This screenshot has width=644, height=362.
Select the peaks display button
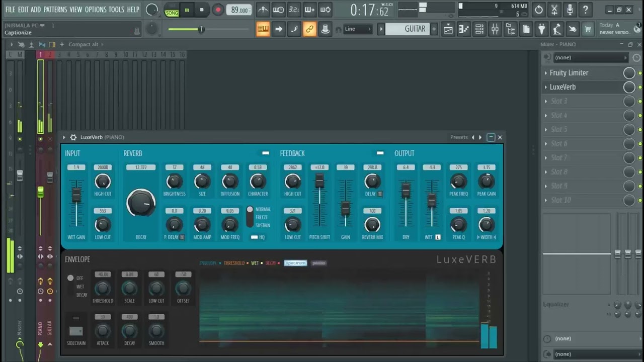click(x=318, y=263)
